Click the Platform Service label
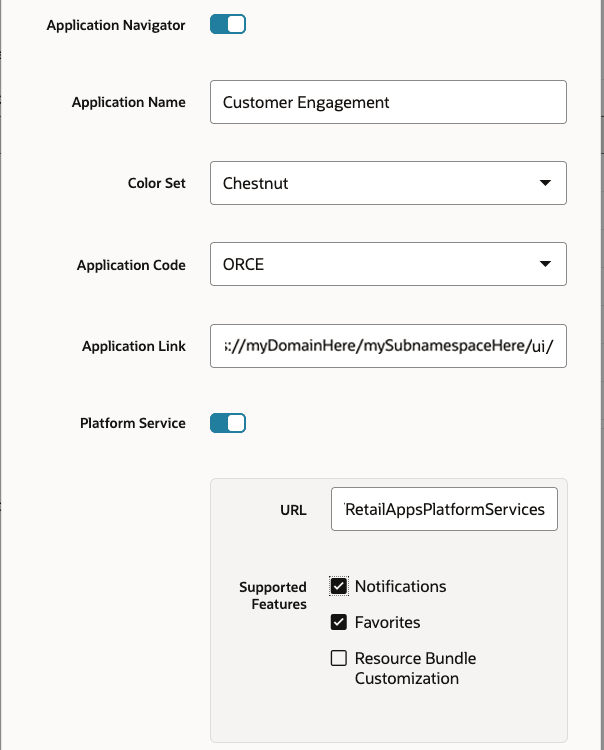The width and height of the screenshot is (604, 750). point(132,423)
